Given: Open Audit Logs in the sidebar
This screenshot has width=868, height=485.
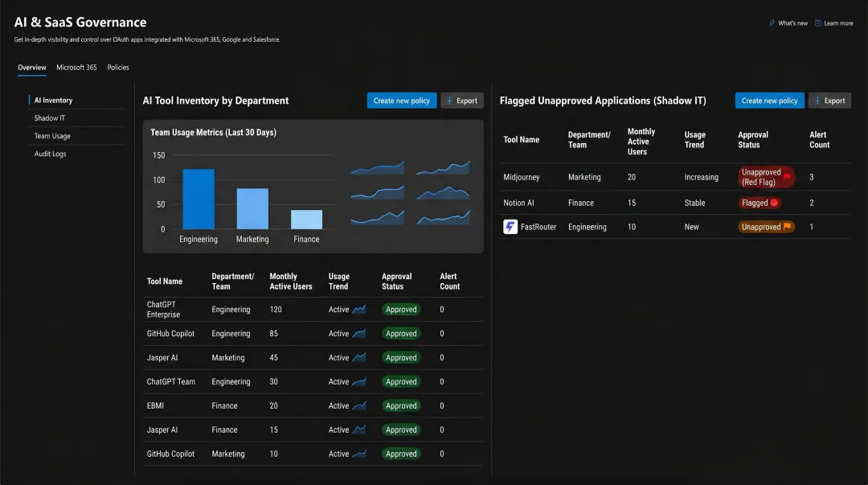Looking at the screenshot, I should 50,154.
